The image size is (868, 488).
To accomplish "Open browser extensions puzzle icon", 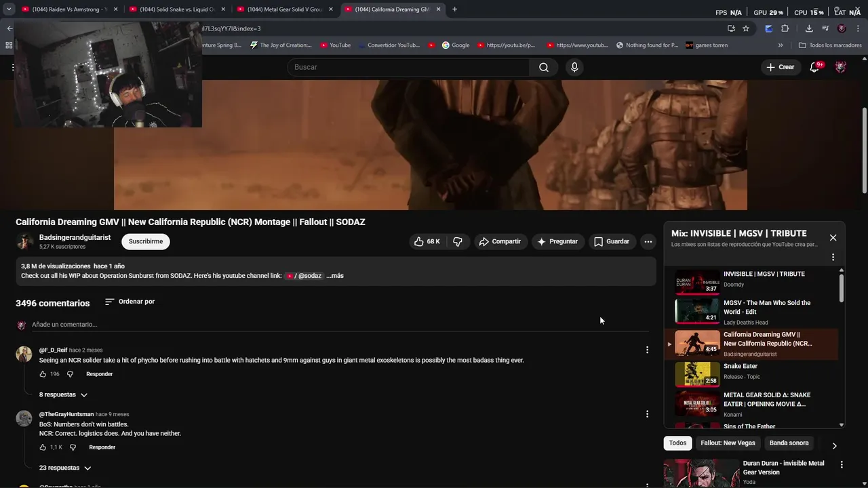I will 785,28.
